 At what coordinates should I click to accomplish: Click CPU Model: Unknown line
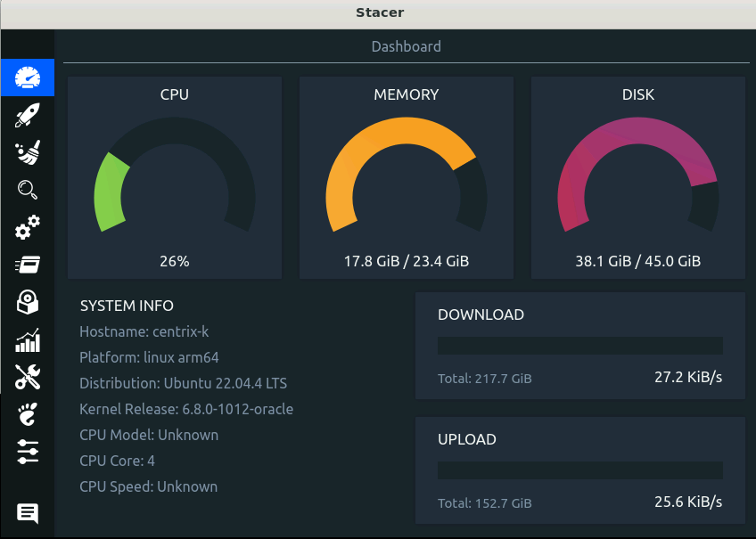(149, 435)
